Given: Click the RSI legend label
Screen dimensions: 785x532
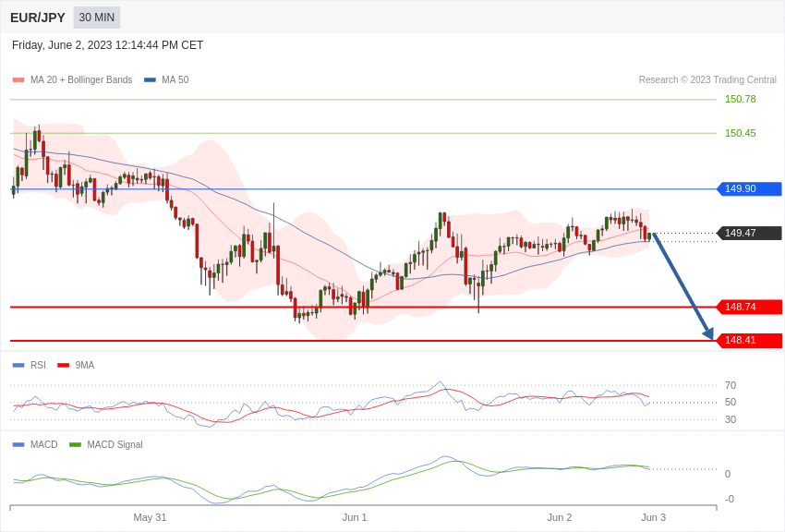Looking at the screenshot, I should click(x=38, y=366).
